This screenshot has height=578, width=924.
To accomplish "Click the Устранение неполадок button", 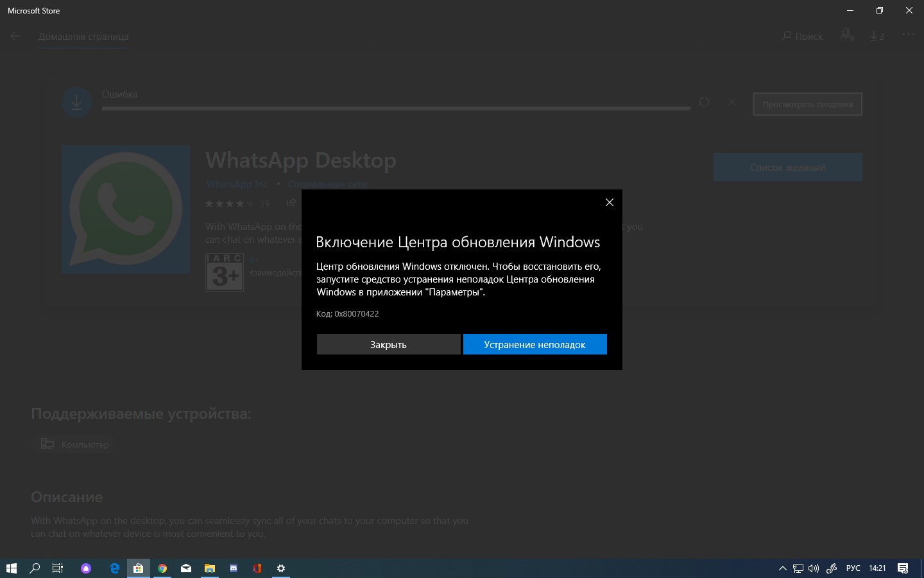I will pos(535,344).
